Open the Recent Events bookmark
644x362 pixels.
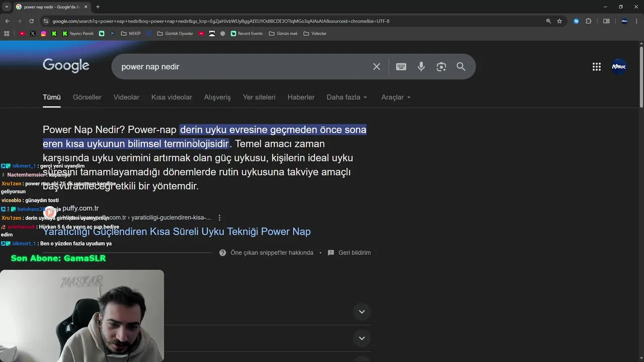tap(247, 33)
